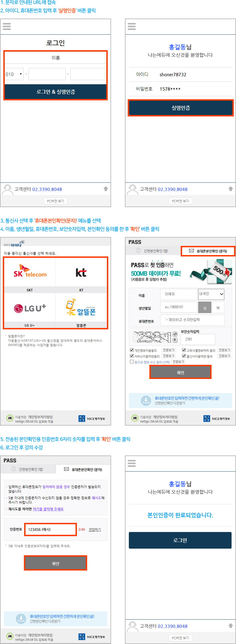Expand the 내국인 nationality dropdown

point(211,294)
